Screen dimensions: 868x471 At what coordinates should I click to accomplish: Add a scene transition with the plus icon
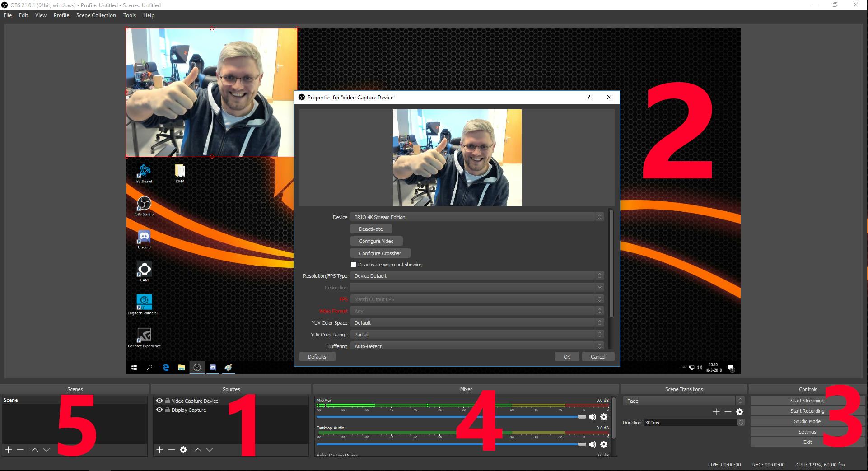coord(716,412)
